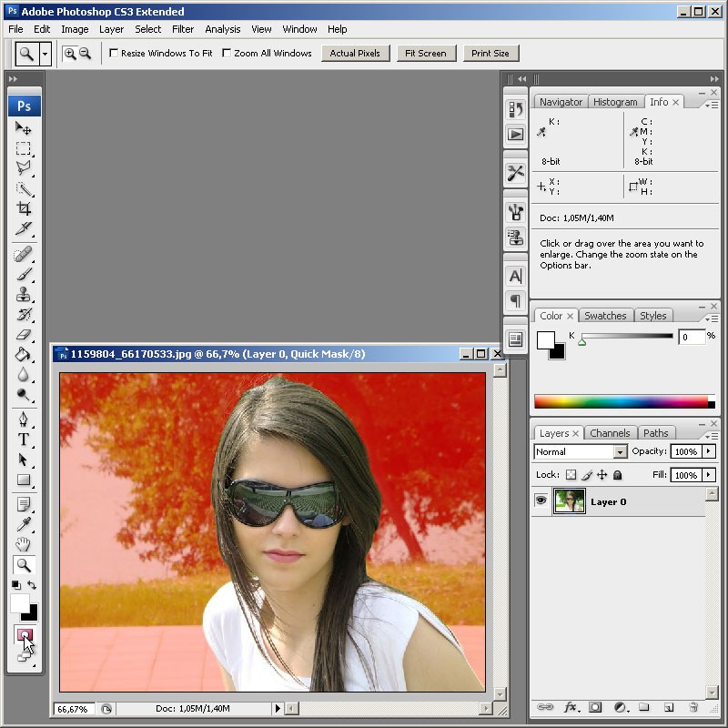Screen dimensions: 728x728
Task: Select the Horizontal Type tool
Action: pos(24,440)
